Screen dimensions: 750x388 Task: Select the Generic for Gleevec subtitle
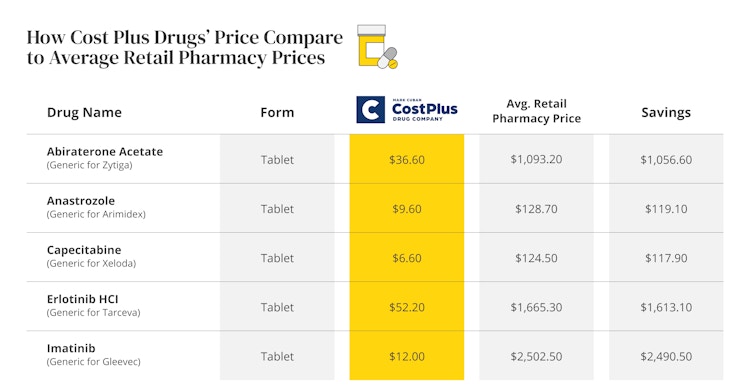point(94,362)
